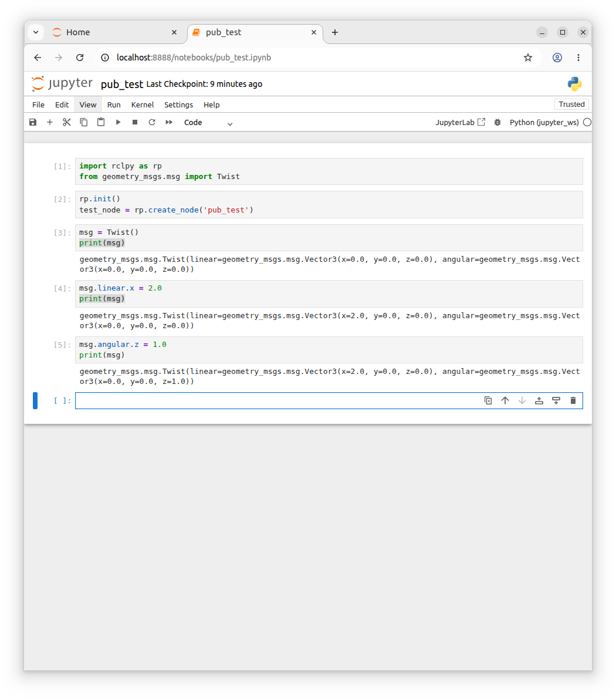
Task: Save the notebook with the floppy disk icon
Action: coord(33,122)
